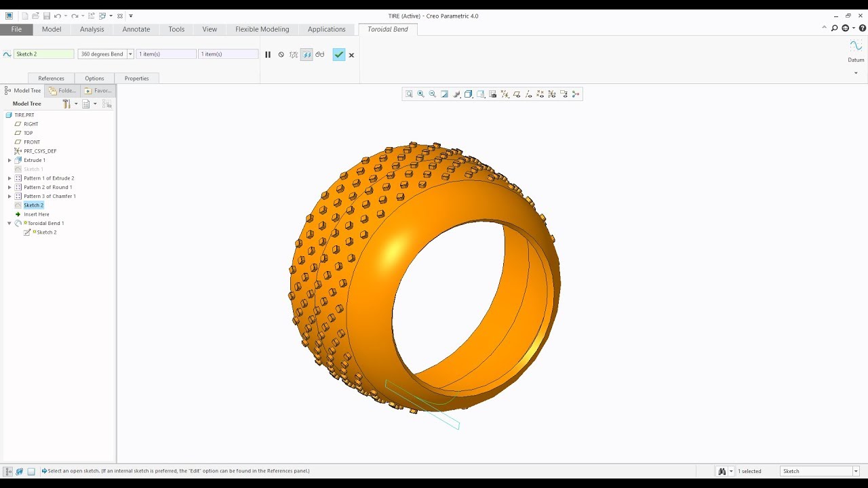Select the FRONT datum plane
This screenshot has width=868, height=488.
coord(32,142)
